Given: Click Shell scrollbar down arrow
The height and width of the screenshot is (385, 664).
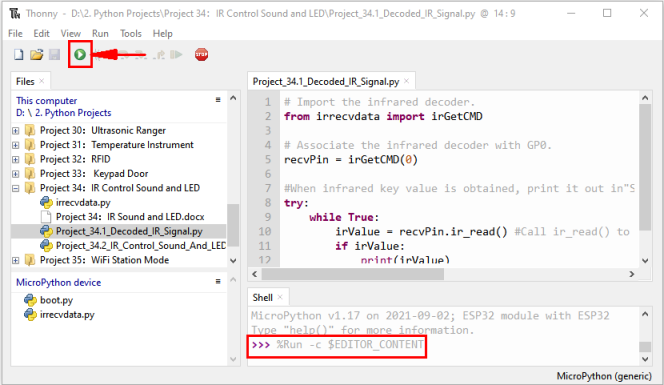Looking at the screenshot, I should pos(645,359).
